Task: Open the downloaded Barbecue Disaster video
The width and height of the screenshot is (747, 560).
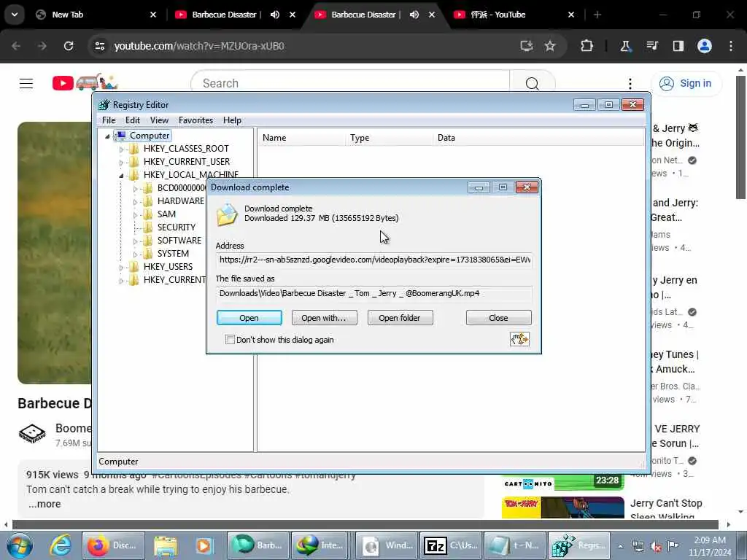Action: point(249,318)
